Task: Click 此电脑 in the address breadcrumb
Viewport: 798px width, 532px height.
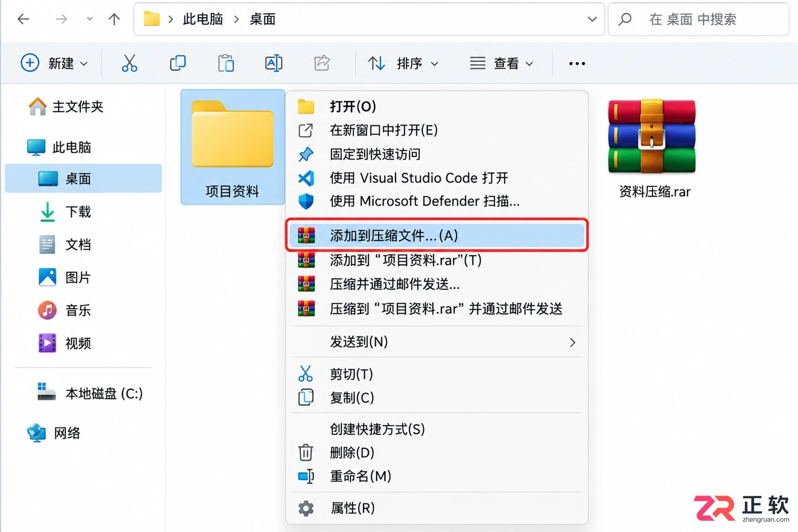Action: point(203,19)
